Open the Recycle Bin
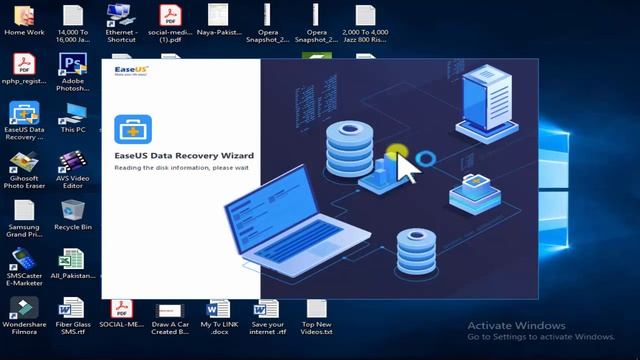 (x=73, y=215)
